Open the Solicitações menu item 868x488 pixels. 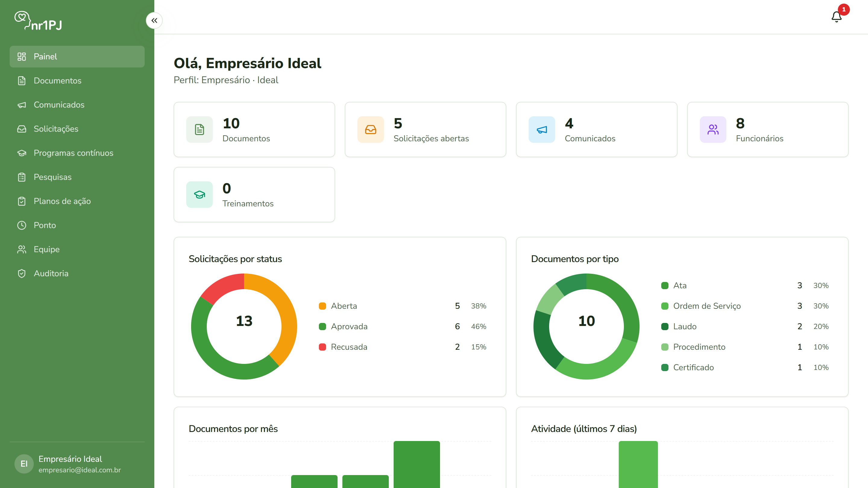tap(77, 129)
